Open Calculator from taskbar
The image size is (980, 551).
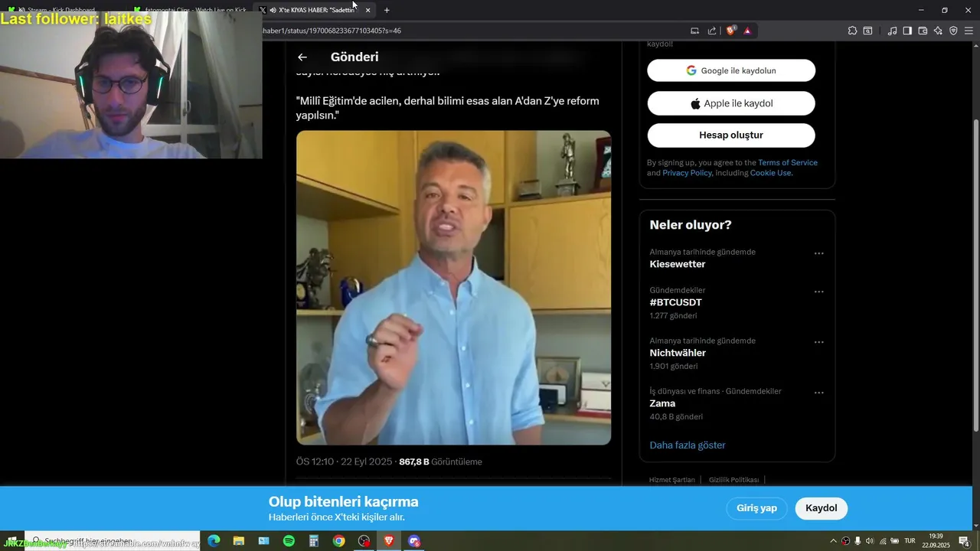tap(314, 541)
